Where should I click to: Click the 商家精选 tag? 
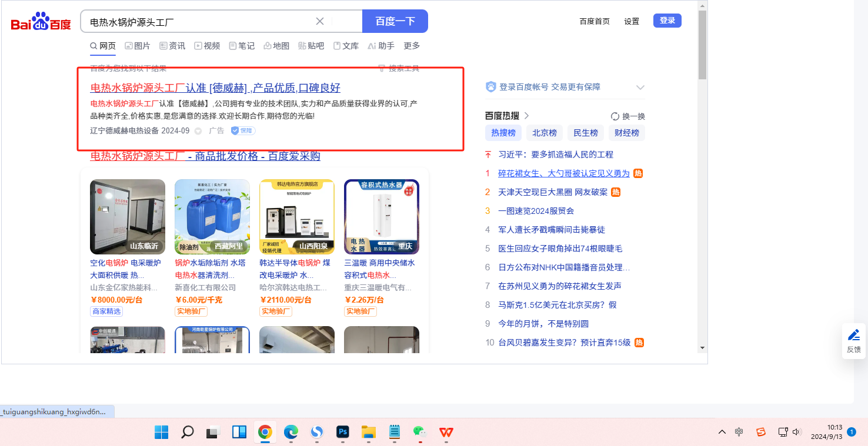[106, 311]
